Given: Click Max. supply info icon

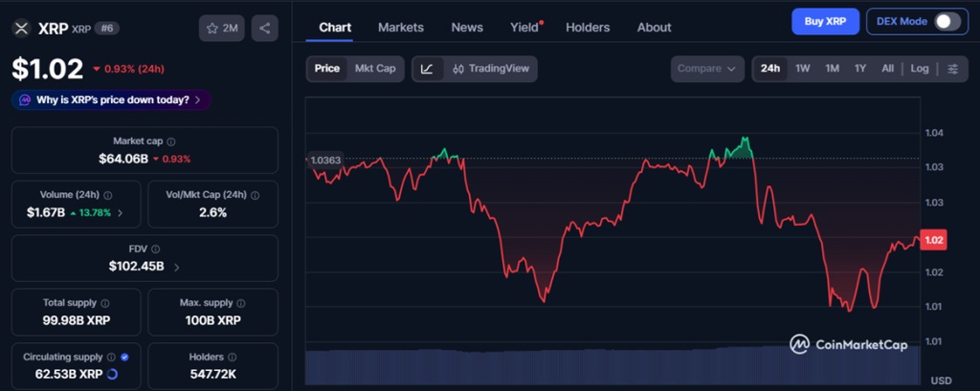Looking at the screenshot, I should tap(241, 303).
